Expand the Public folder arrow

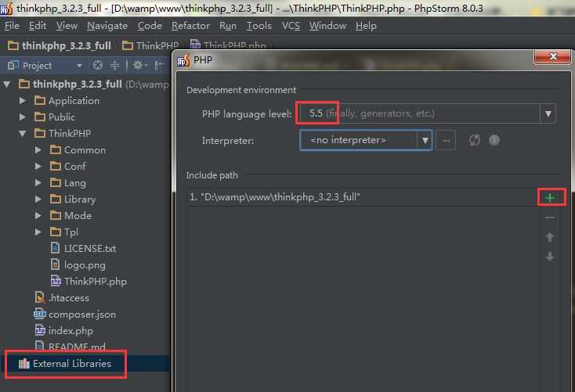click(23, 117)
